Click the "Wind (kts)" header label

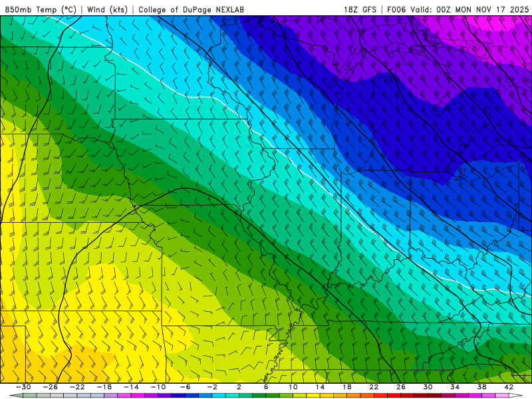coord(107,9)
